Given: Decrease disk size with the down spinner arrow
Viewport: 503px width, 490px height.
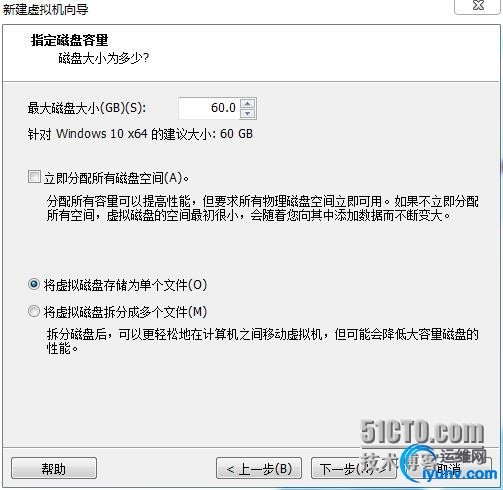Looking at the screenshot, I should click(248, 114).
